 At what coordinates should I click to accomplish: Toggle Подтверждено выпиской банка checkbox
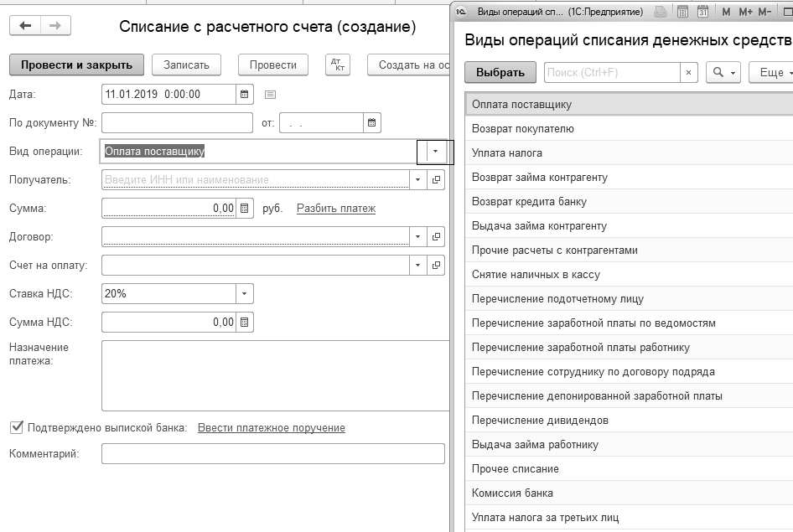click(16, 427)
